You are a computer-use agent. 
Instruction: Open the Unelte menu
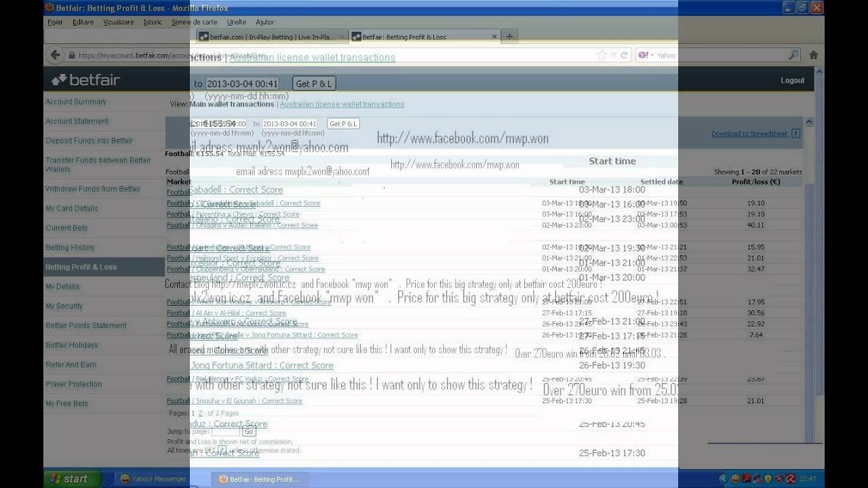236,22
